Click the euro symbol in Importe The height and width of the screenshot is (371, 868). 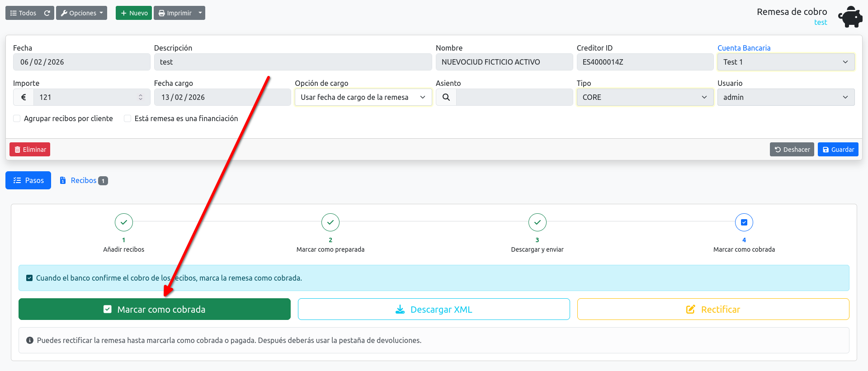click(x=24, y=97)
